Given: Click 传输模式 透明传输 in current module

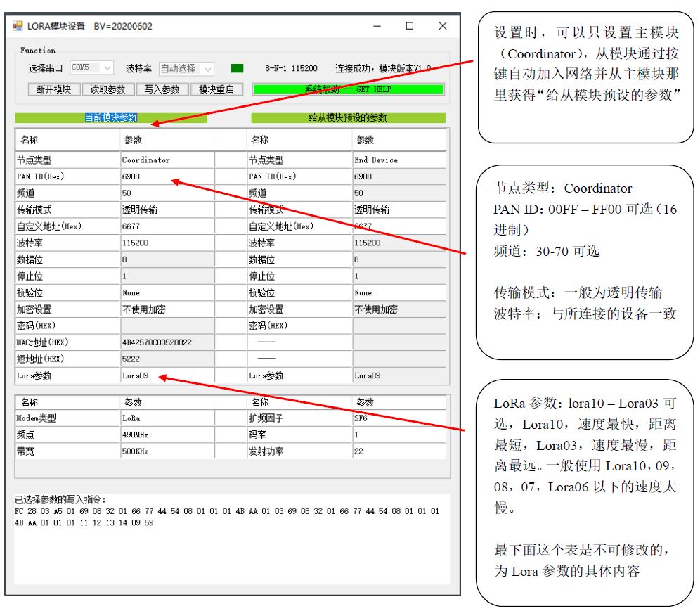Looking at the screenshot, I should pyautogui.click(x=167, y=210).
